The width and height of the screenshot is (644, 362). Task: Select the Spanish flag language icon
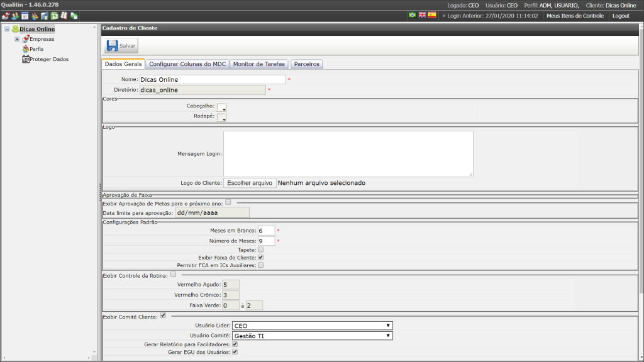tap(432, 15)
